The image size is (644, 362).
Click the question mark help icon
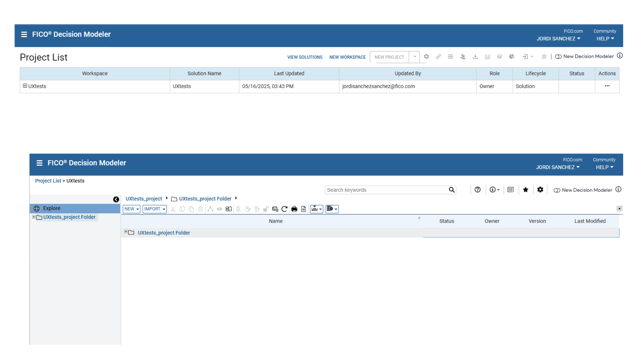pyautogui.click(x=477, y=190)
